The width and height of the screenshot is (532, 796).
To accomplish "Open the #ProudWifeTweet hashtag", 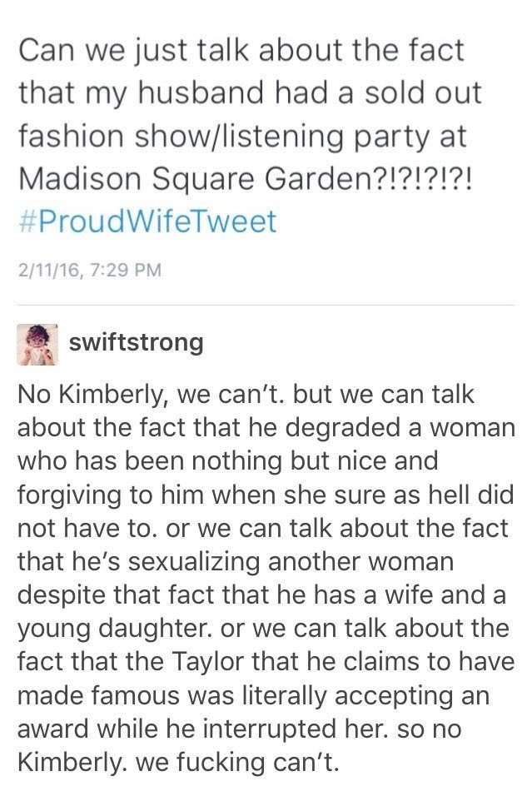I will 147,221.
